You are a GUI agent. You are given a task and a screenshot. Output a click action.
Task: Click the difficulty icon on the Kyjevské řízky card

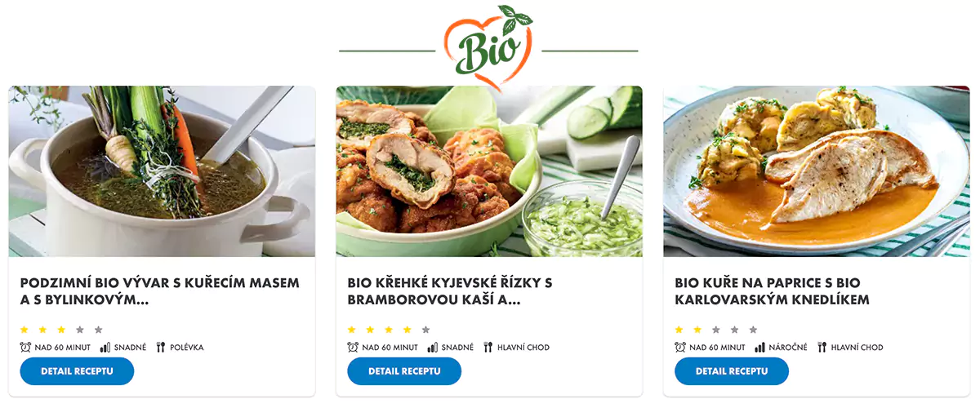coord(433,347)
